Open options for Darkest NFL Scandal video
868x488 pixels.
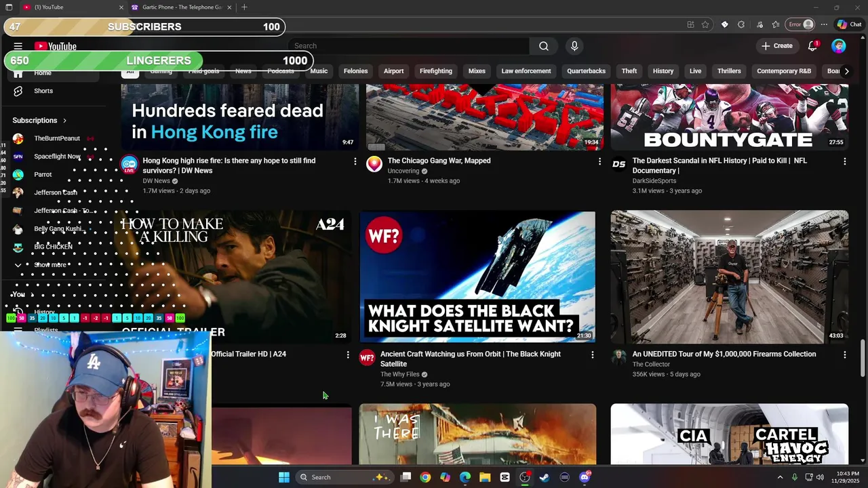click(844, 161)
